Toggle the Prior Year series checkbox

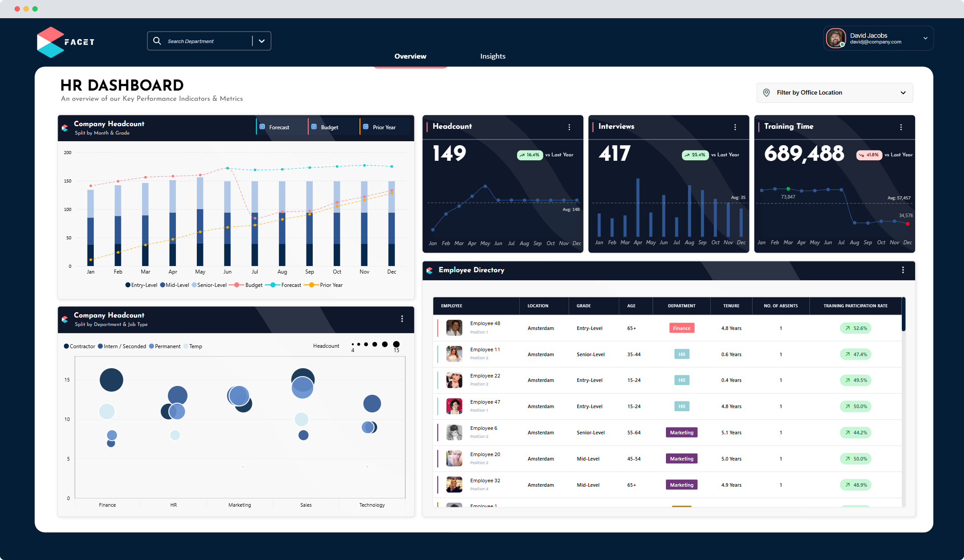365,127
